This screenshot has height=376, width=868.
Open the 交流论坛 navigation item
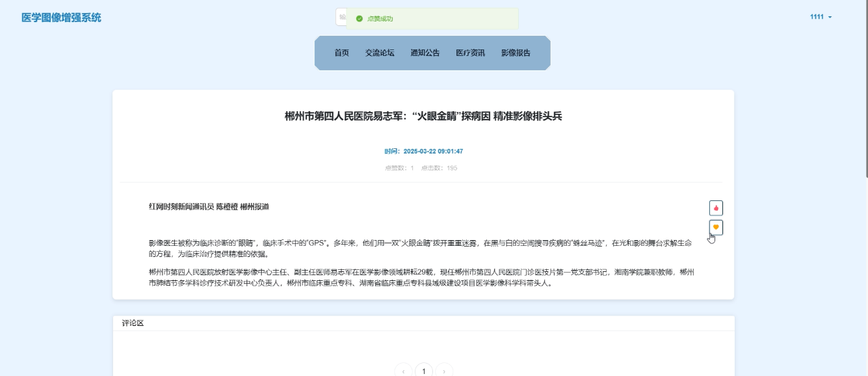click(x=380, y=53)
